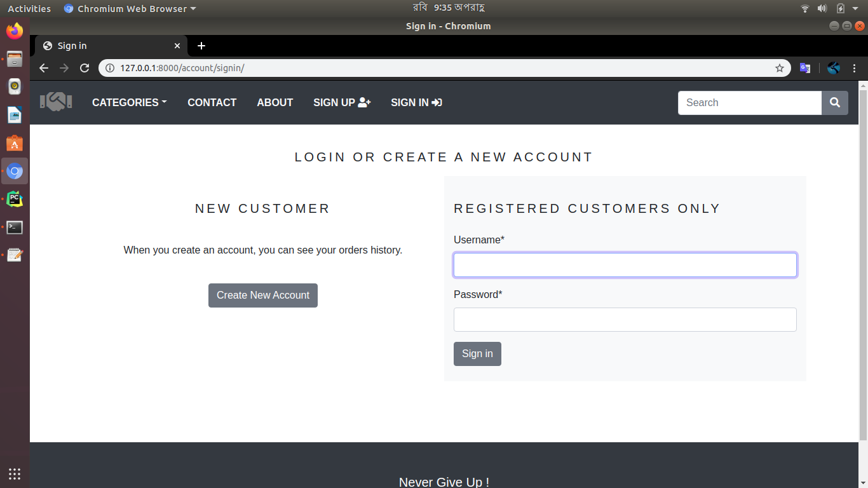
Task: Click the magnifier search button
Action: coord(835,103)
